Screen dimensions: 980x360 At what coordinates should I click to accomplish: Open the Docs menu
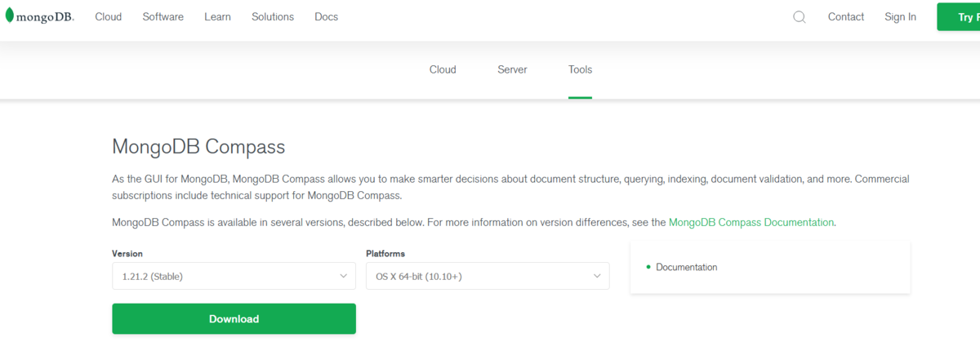coord(326,16)
